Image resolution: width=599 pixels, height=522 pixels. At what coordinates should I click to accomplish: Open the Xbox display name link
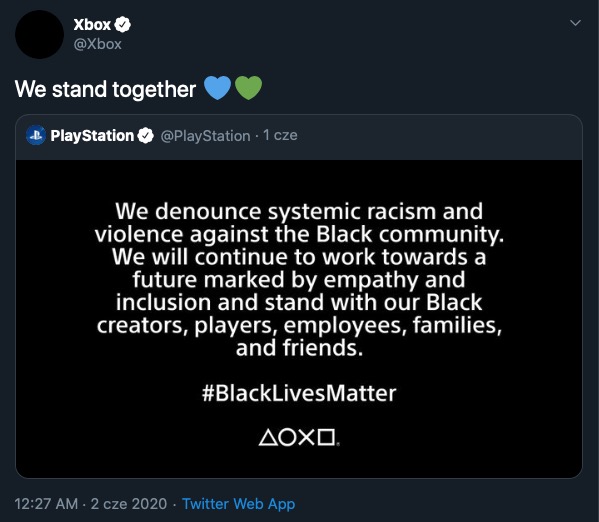click(x=92, y=24)
